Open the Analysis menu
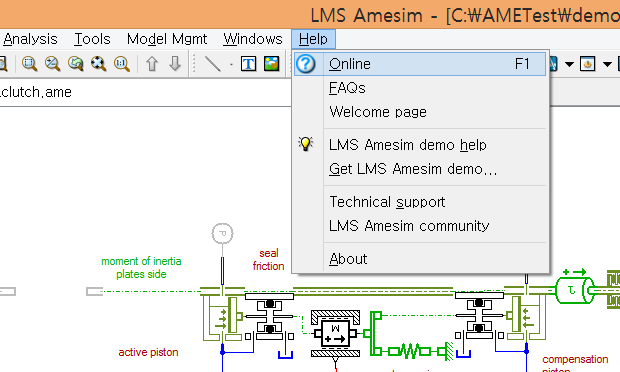The width and height of the screenshot is (620, 372). coord(30,39)
